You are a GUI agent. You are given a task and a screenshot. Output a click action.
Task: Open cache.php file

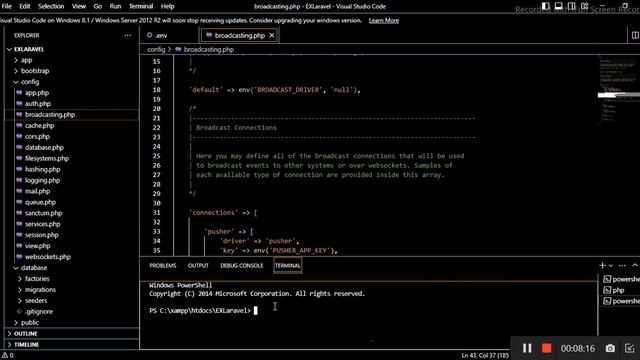pos(40,126)
